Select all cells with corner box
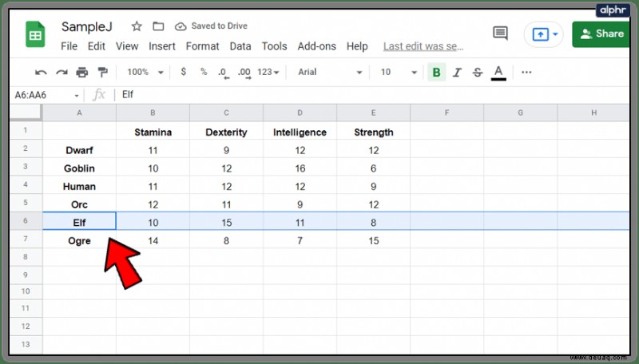 tap(26, 113)
